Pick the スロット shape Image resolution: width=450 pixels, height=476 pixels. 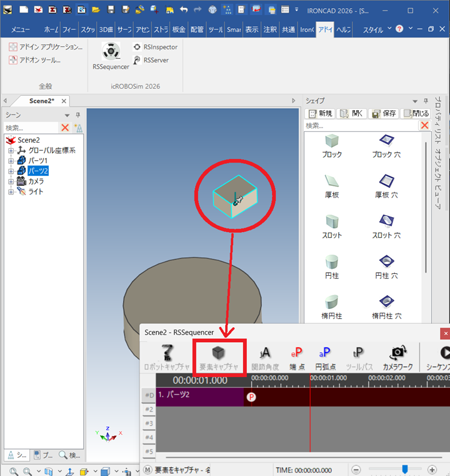(x=332, y=227)
